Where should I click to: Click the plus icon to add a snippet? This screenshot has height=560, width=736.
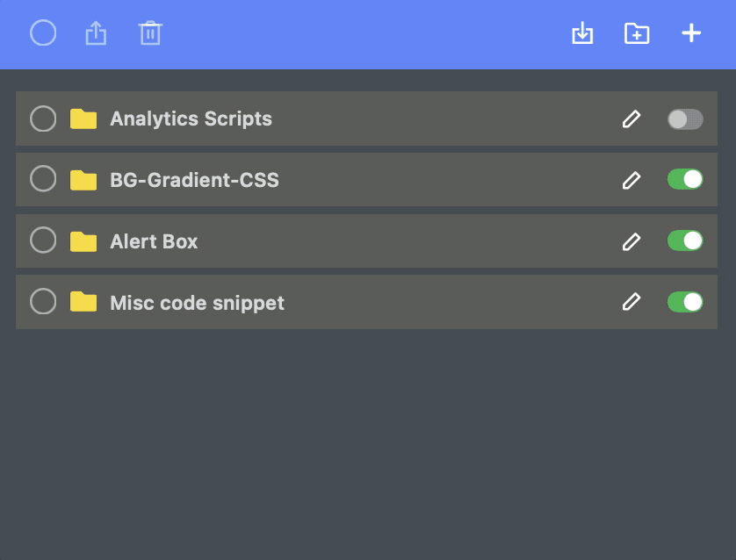691,32
